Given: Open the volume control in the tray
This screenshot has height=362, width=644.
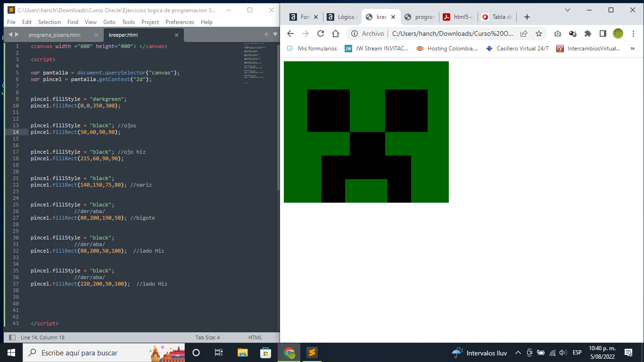Looking at the screenshot, I should [563, 353].
